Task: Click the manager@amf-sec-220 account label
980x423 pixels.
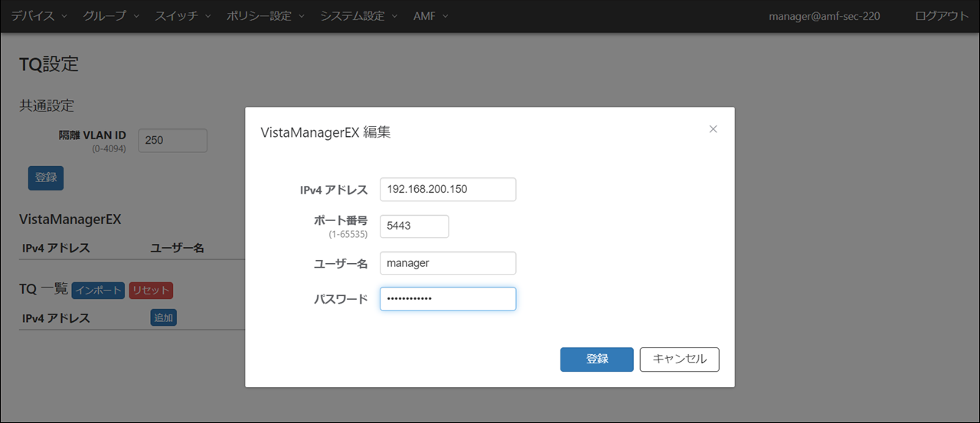Action: pyautogui.click(x=825, y=16)
